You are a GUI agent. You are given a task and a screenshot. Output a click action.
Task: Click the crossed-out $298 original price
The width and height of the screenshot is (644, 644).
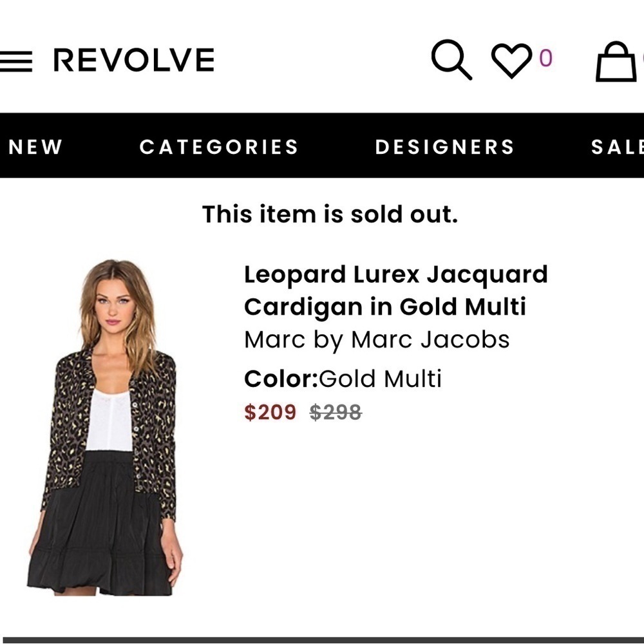pyautogui.click(x=336, y=412)
